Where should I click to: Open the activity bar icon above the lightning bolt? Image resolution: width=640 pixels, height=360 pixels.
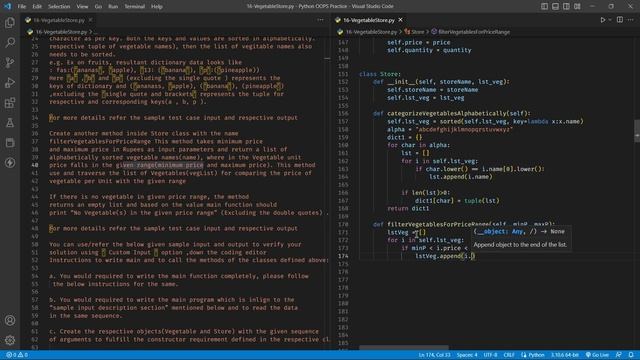pyautogui.click(x=10, y=142)
